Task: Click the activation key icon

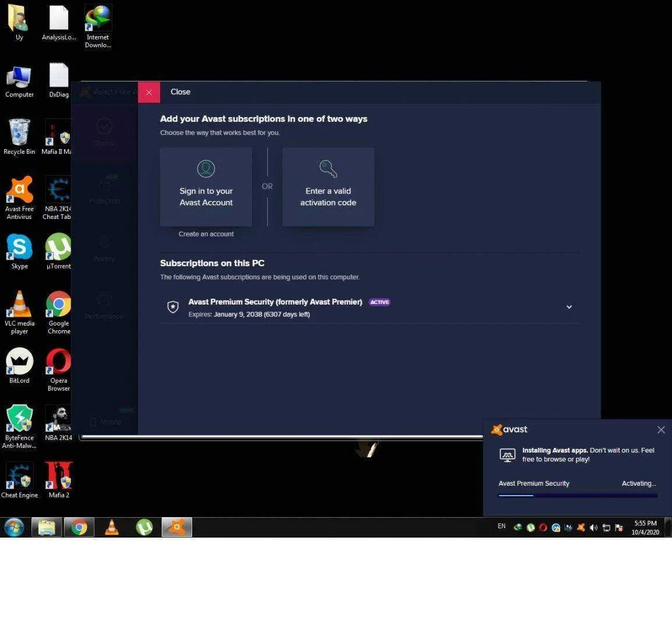Action: click(x=328, y=168)
